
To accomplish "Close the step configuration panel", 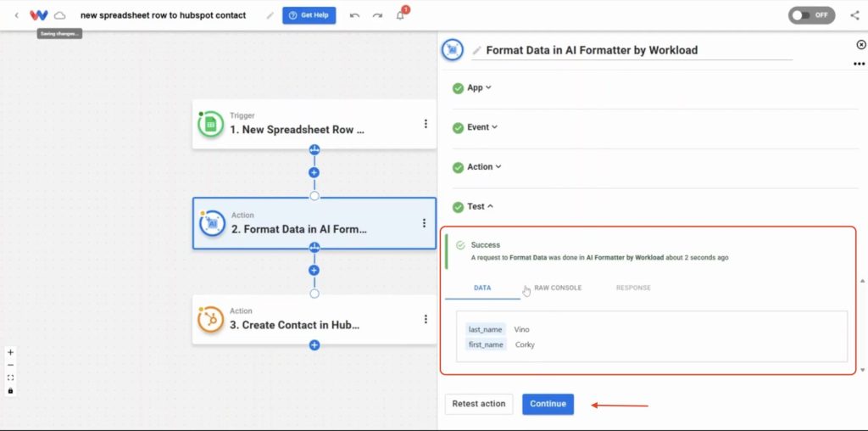I will [x=861, y=44].
